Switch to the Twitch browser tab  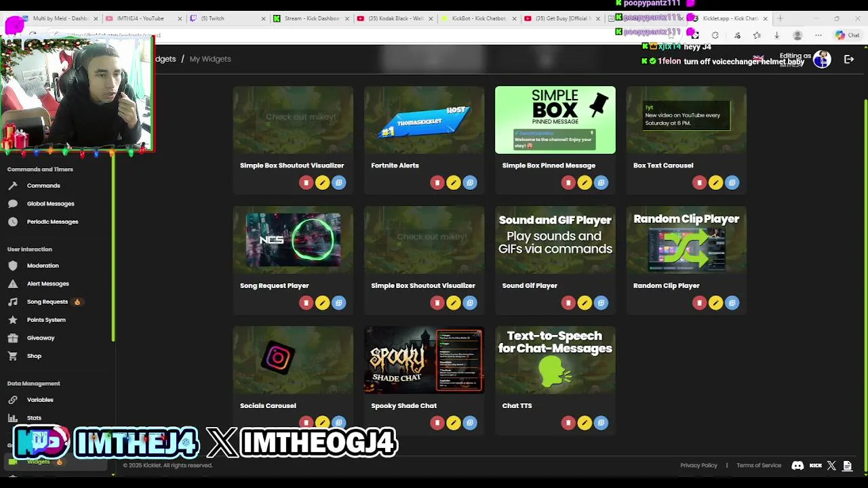tap(227, 18)
